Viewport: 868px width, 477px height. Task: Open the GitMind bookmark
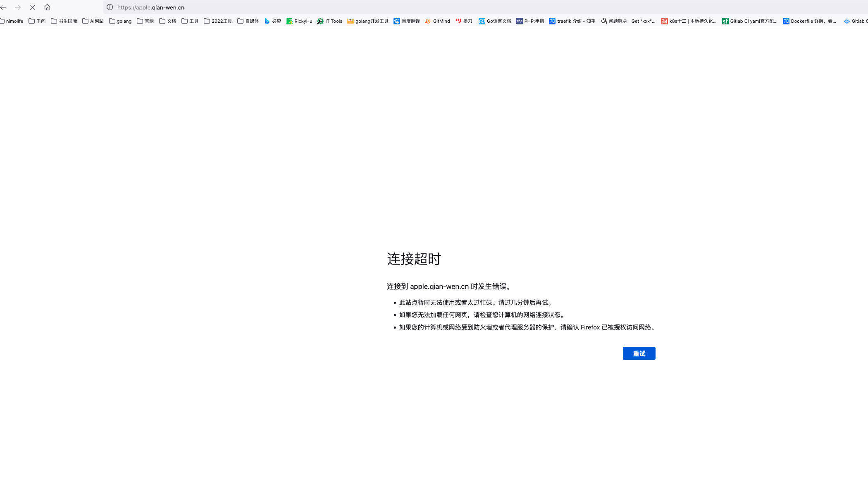pyautogui.click(x=437, y=21)
